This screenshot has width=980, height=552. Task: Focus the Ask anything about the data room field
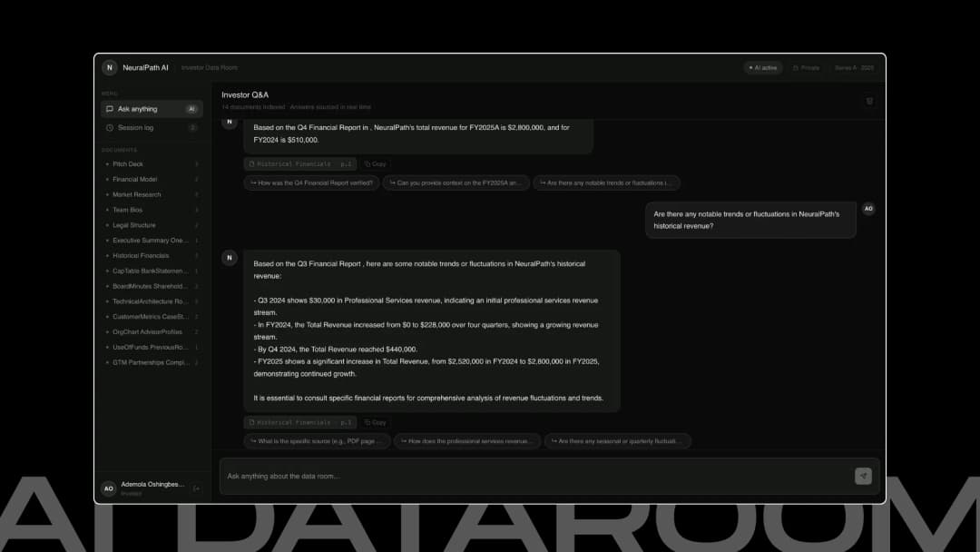coord(537,476)
